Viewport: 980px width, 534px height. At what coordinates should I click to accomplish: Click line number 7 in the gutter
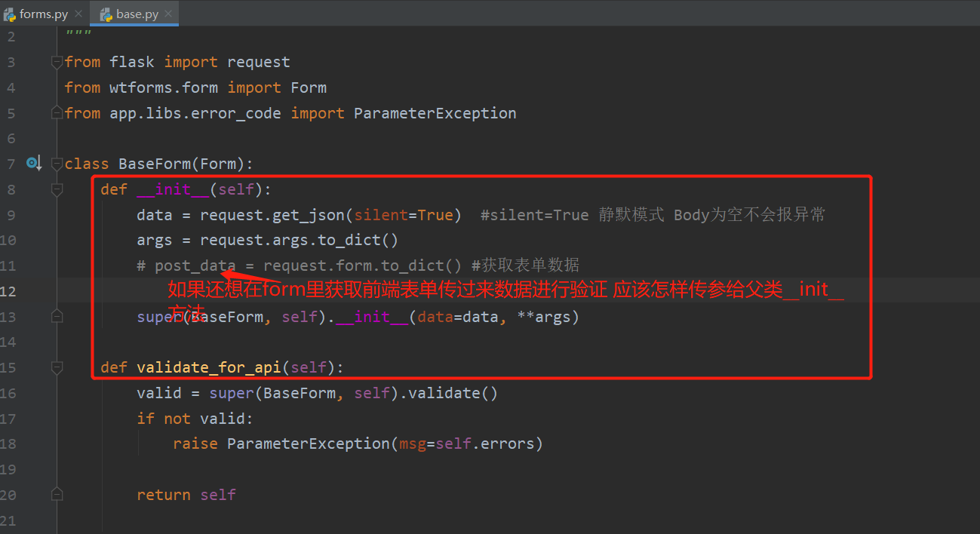(x=11, y=164)
